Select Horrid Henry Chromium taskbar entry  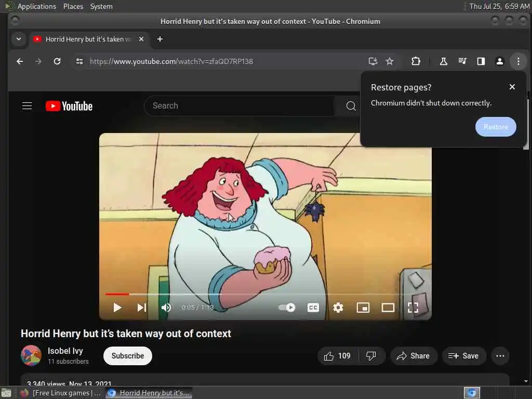click(x=149, y=393)
